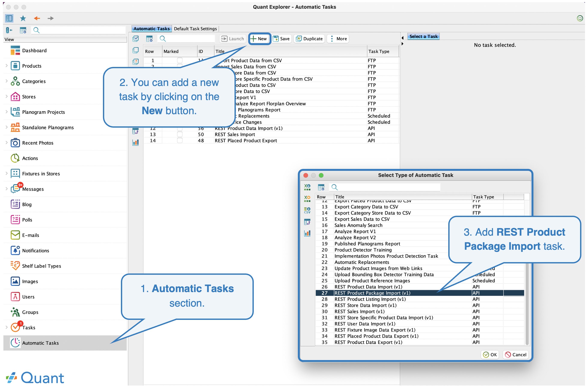
Task: Select REST Product Package Import (v1) row
Action: click(x=420, y=293)
